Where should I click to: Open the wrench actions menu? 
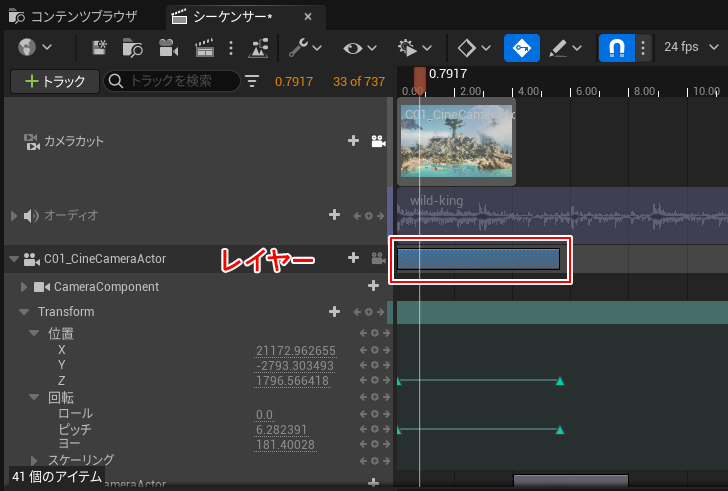point(305,47)
